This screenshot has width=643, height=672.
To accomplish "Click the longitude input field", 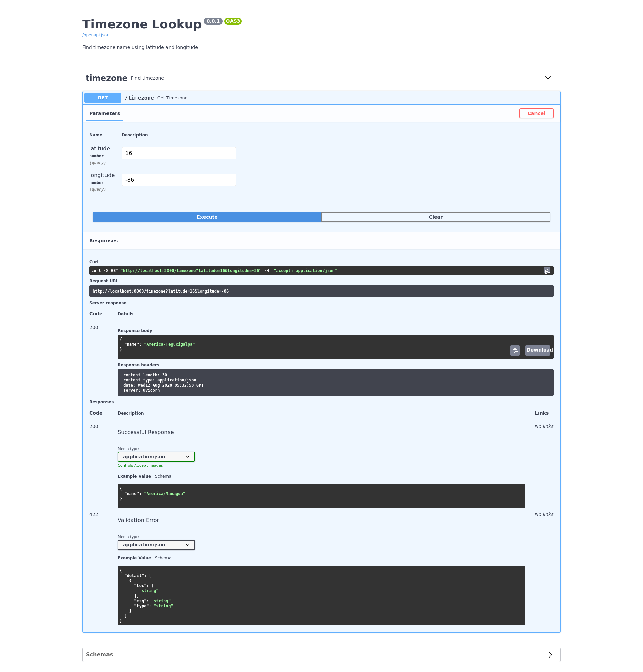I will [x=179, y=180].
